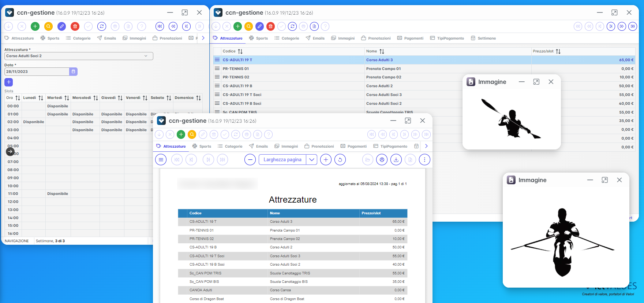
Task: Click the reset rotation icon in report viewer
Action: pyautogui.click(x=340, y=160)
